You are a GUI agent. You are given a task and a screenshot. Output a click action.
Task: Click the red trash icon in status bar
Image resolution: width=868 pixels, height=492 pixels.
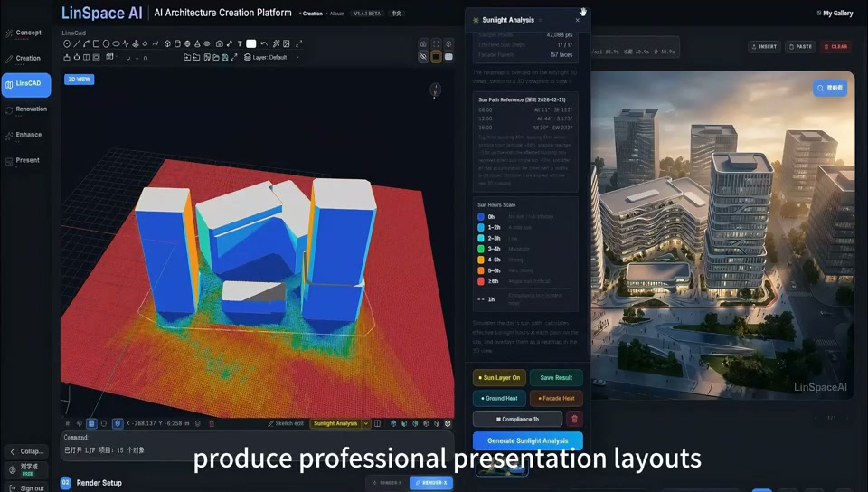[x=212, y=423]
